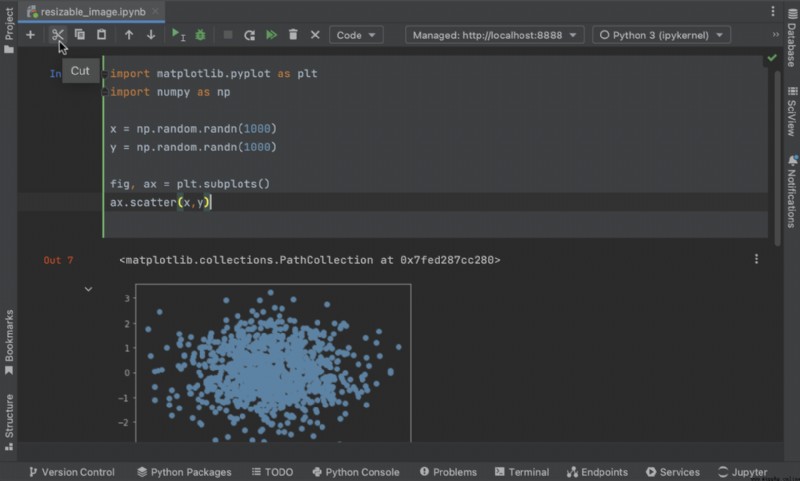This screenshot has width=800, height=481.
Task: Open Managed localhost:8888 server dropdown
Action: 494,35
